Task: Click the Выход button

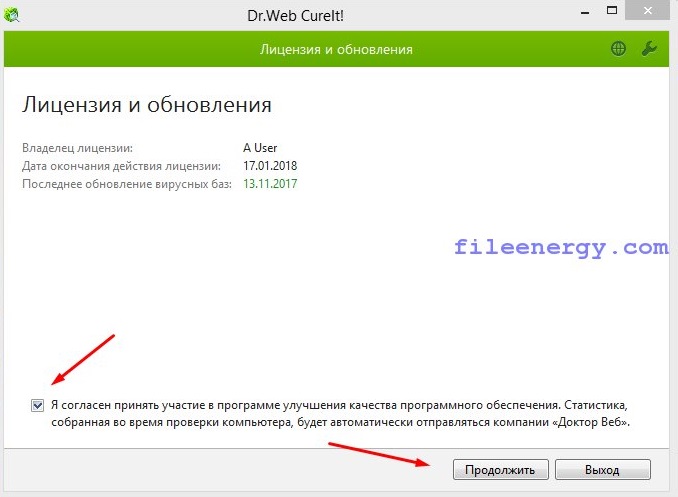Action: (603, 470)
